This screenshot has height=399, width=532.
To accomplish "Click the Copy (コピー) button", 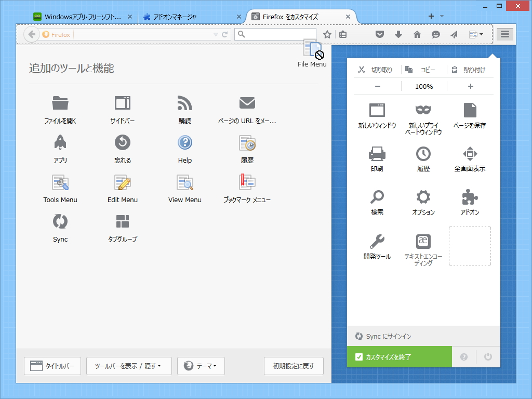I will click(x=423, y=70).
